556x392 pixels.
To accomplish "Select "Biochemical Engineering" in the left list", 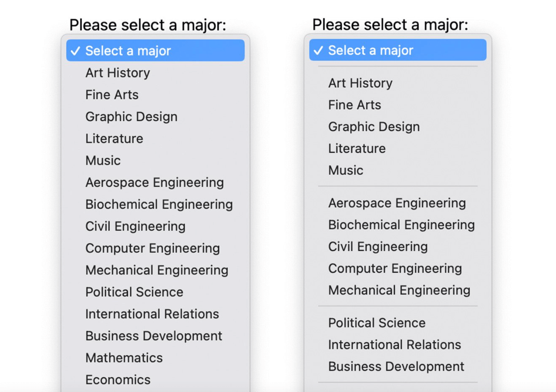I will 159,205.
